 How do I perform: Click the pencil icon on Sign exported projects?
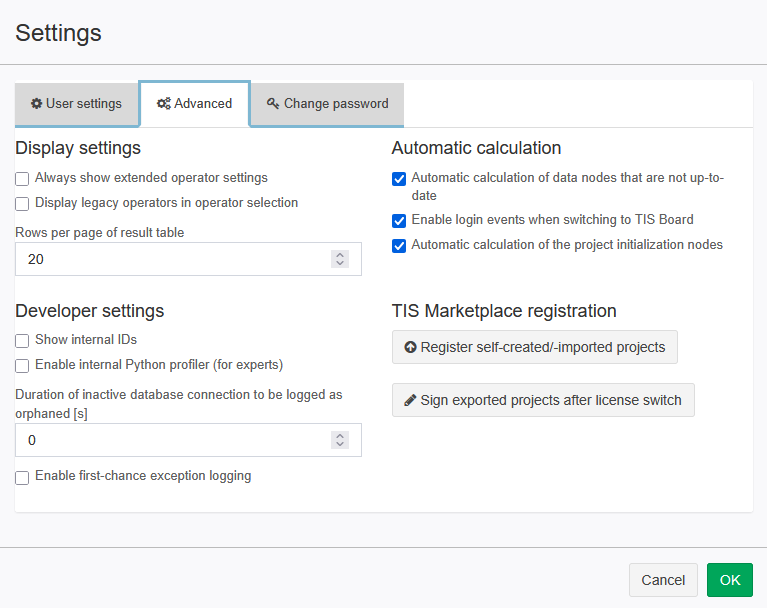pos(410,400)
